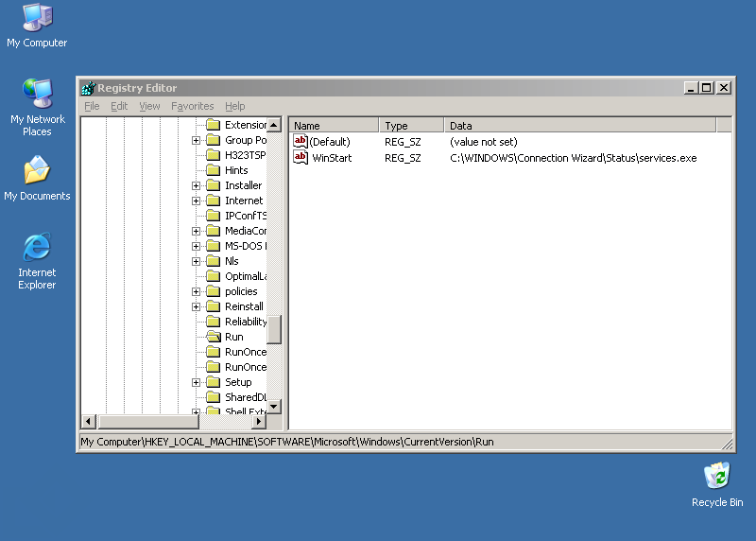Click the open Run key folder icon
Viewport: 756px width, 541px height.
(214, 337)
